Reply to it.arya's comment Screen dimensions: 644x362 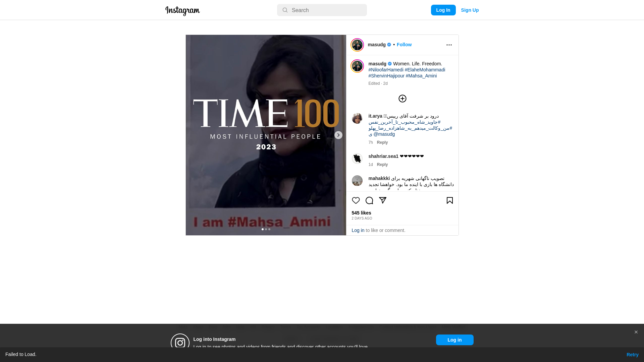click(x=382, y=142)
